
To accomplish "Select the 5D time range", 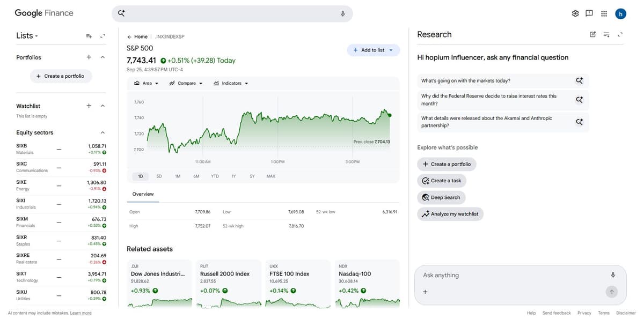I will point(159,176).
